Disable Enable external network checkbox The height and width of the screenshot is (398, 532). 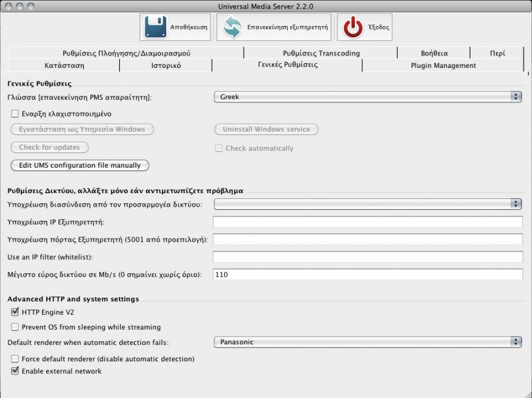point(15,371)
